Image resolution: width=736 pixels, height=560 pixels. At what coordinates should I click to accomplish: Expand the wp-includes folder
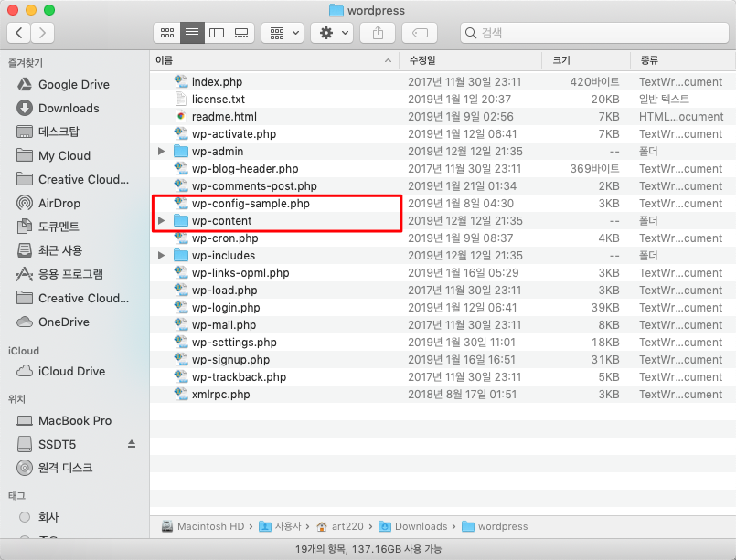point(162,256)
